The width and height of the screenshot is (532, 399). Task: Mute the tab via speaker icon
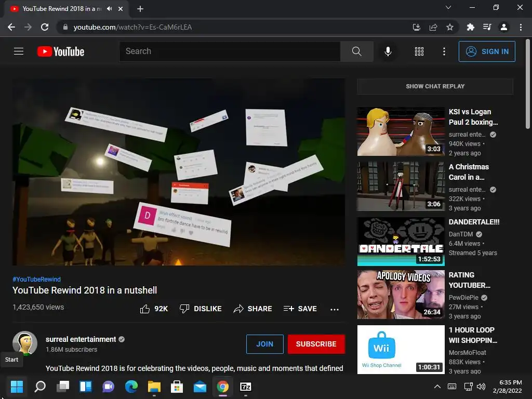(109, 9)
